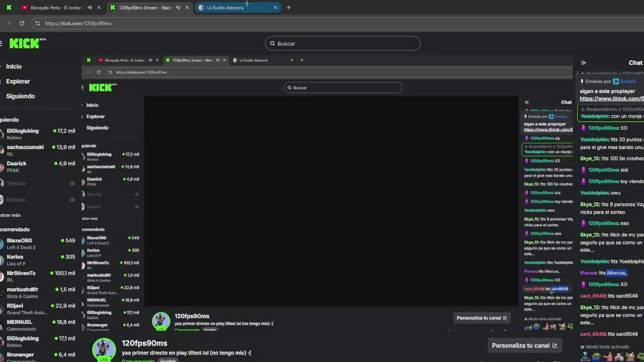Click the badge icon beside Enfasix in chat
Viewport: 644px width, 362px height.
click(616, 81)
